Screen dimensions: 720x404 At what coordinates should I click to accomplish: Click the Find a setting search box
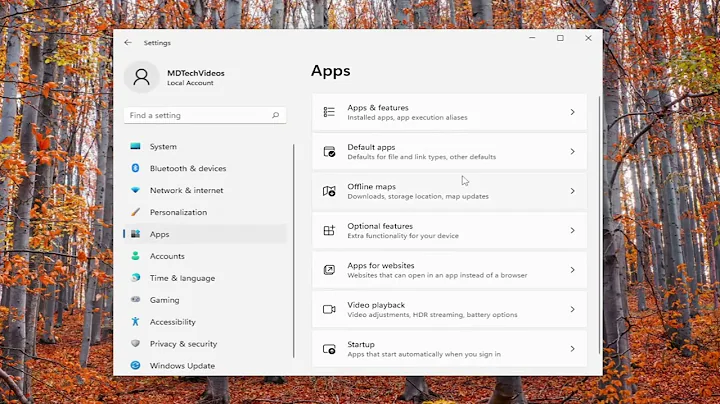pos(205,115)
